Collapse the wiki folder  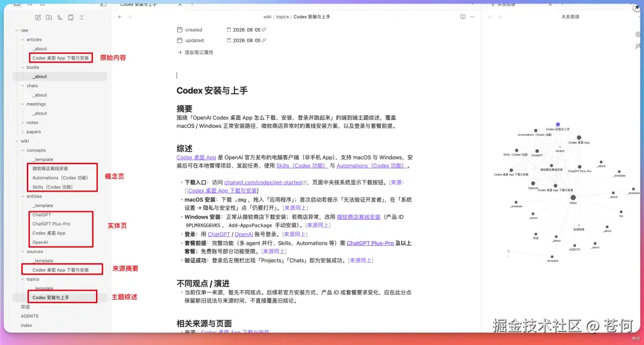pyautogui.click(x=17, y=141)
